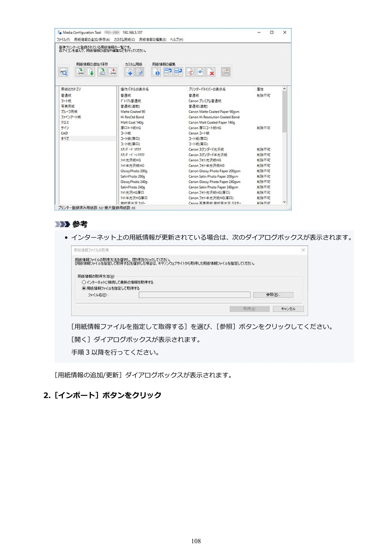Click the ファイル名(F) input field
Viewport: 392px width, 555px height.
tap(194, 295)
